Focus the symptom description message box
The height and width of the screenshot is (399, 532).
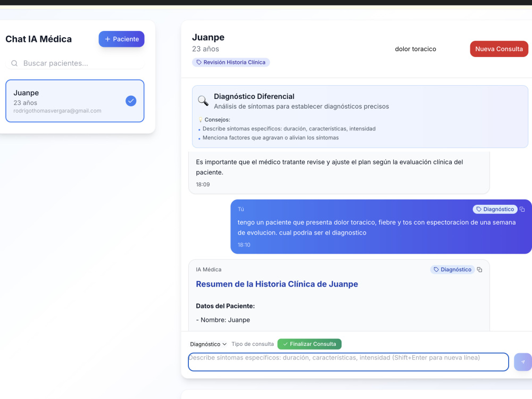point(348,362)
